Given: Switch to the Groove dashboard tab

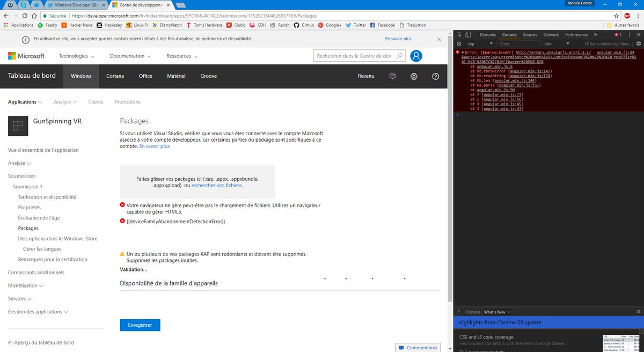Looking at the screenshot, I should [209, 76].
